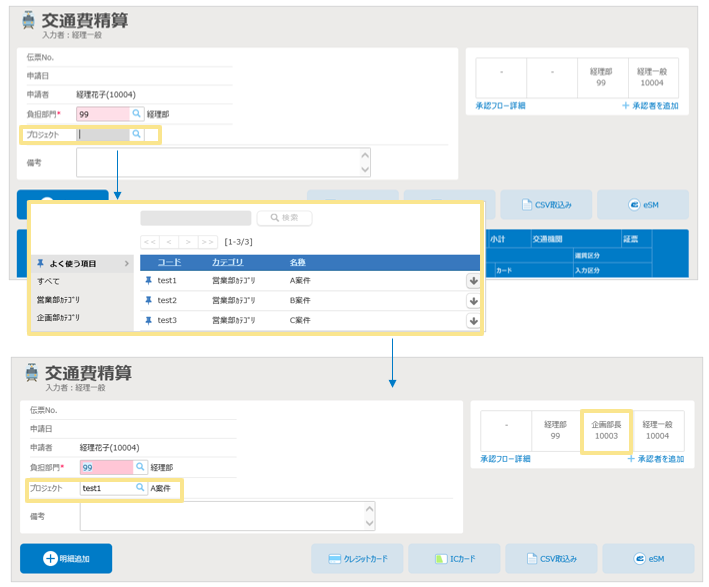
Task: Go to last page with the >> button
Action: pos(208,242)
